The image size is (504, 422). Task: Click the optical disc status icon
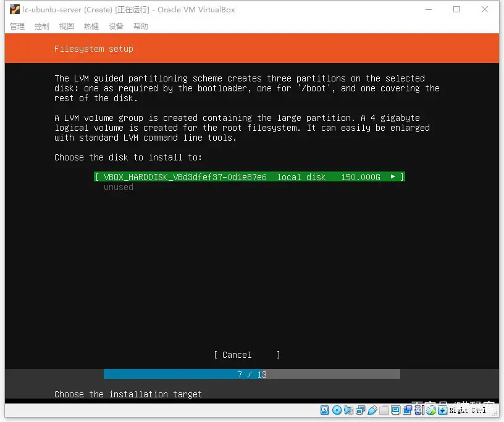pos(337,410)
